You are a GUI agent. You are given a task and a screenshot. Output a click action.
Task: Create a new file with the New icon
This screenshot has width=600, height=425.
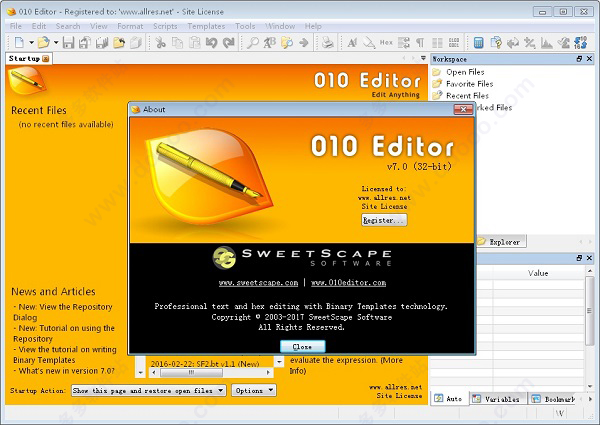[x=19, y=42]
